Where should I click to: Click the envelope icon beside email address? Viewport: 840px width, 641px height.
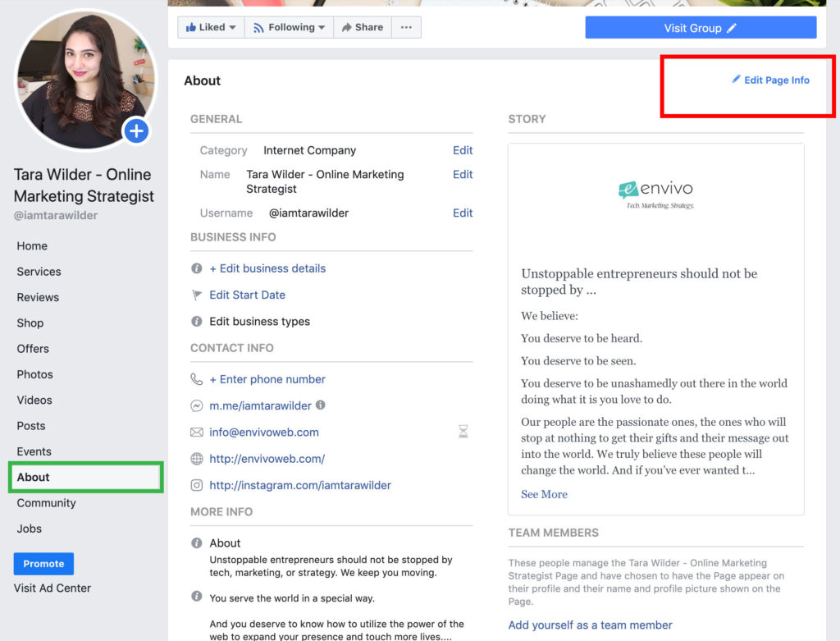(x=197, y=432)
